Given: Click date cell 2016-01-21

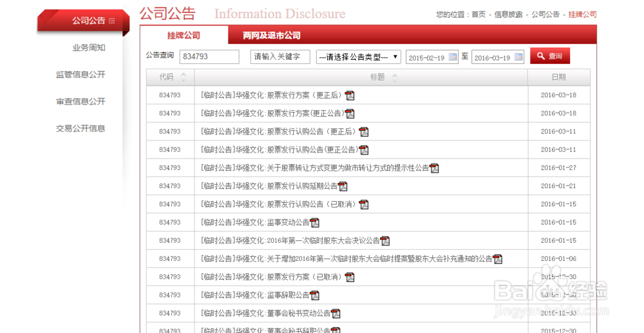Looking at the screenshot, I should (x=558, y=186).
